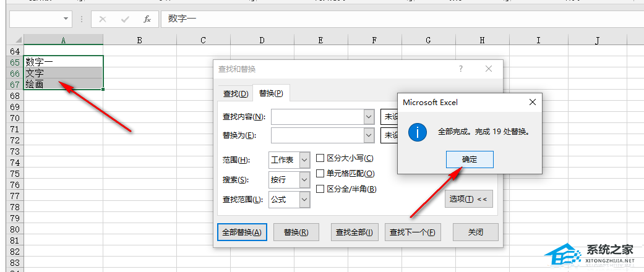The width and height of the screenshot is (644, 272).
Task: Click the insert function fx icon
Action: (147, 19)
